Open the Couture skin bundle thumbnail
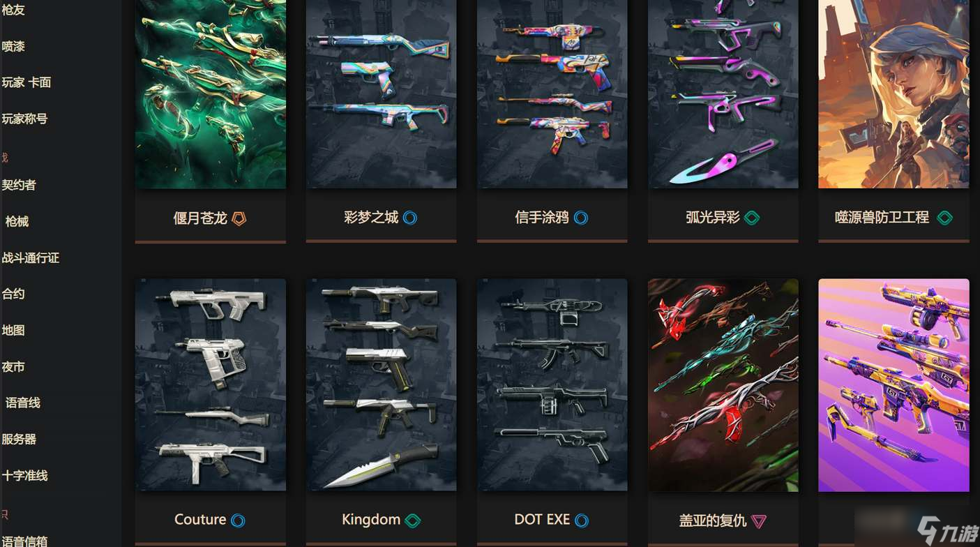The width and height of the screenshot is (980, 547). click(x=211, y=385)
